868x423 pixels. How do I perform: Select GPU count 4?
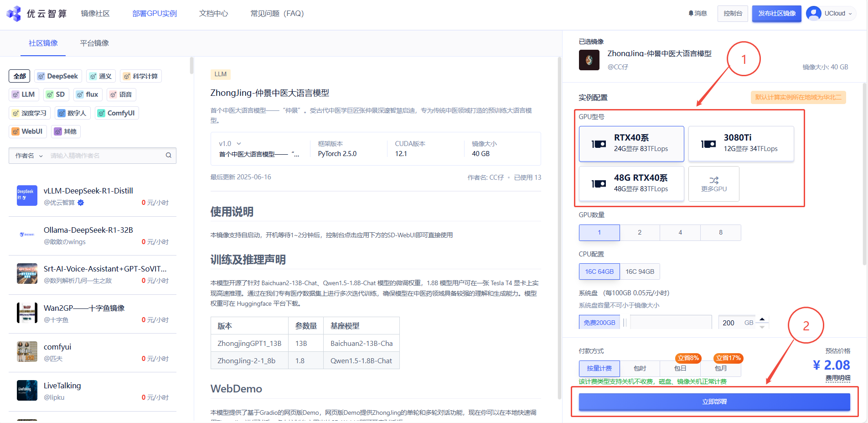pos(680,233)
